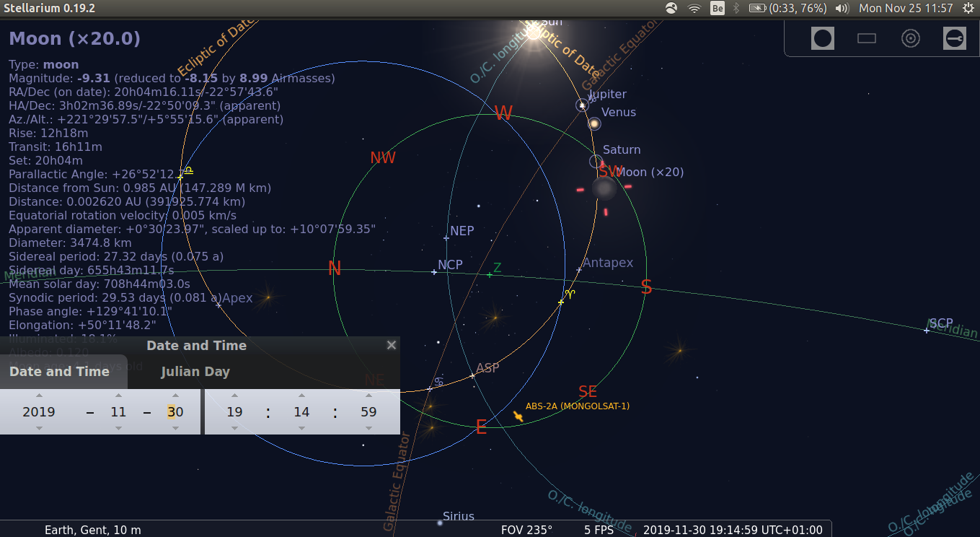Click the Moon disc in the sky
980x537 pixels.
point(604,189)
